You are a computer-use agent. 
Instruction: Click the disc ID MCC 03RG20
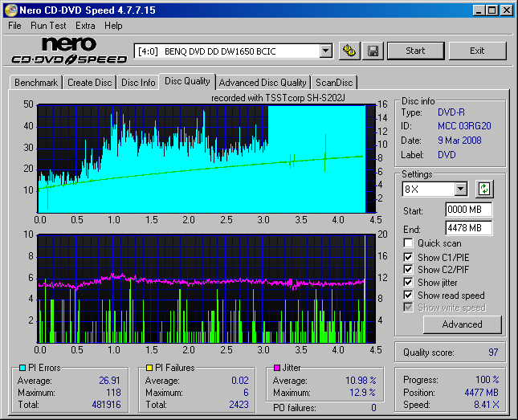tap(464, 126)
